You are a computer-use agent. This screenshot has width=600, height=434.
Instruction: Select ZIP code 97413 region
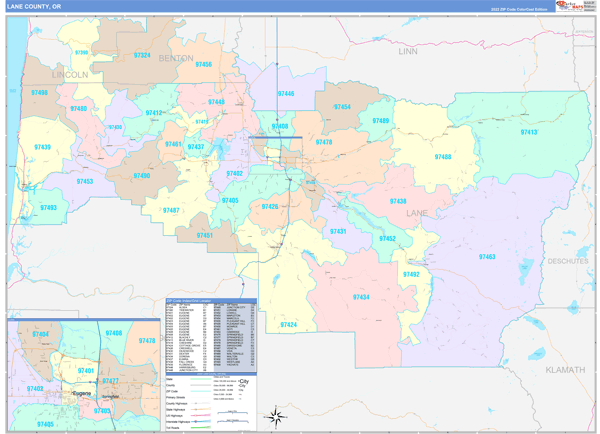point(529,133)
